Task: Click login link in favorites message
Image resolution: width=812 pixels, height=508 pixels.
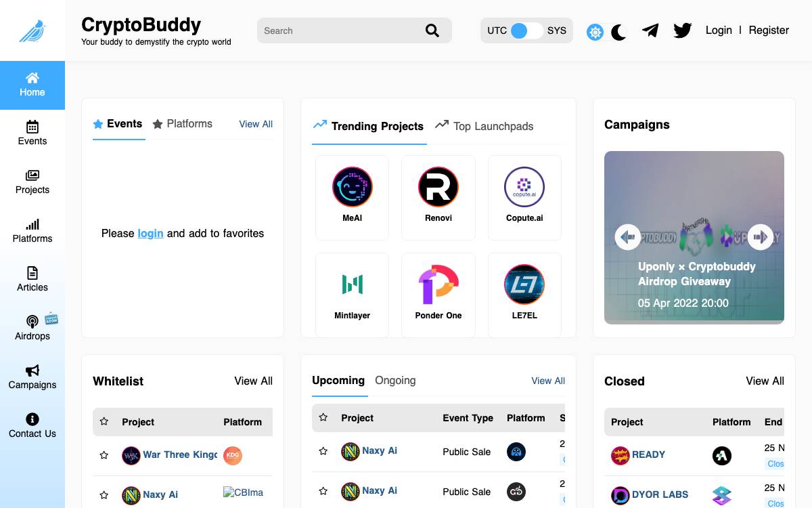Action: 150,233
